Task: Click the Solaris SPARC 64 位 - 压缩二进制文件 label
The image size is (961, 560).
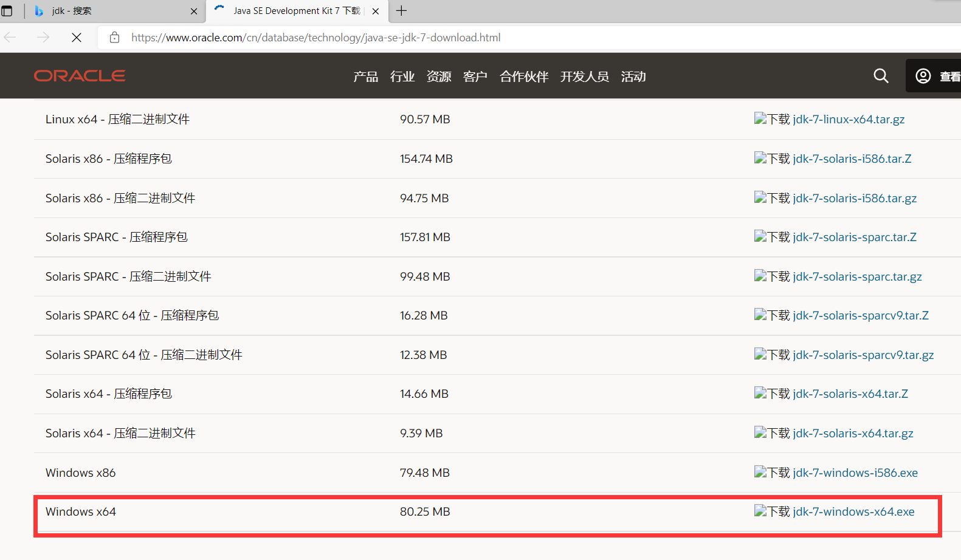Action: click(x=144, y=355)
